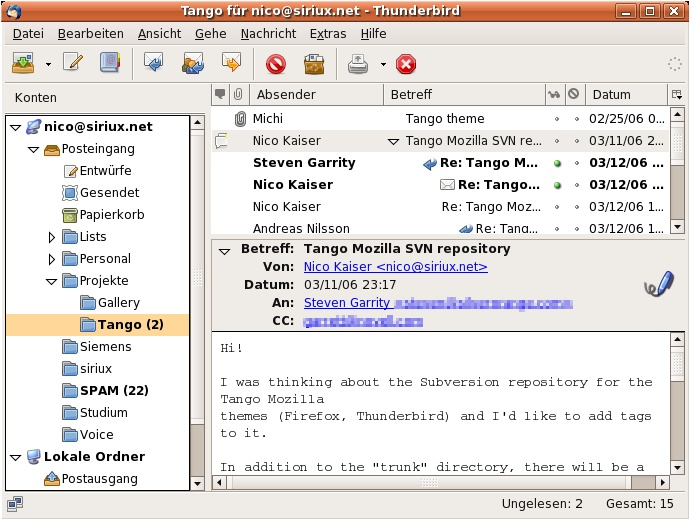The image size is (690, 520).
Task: Collapse Lokale Ordner tree
Action: click(15, 458)
